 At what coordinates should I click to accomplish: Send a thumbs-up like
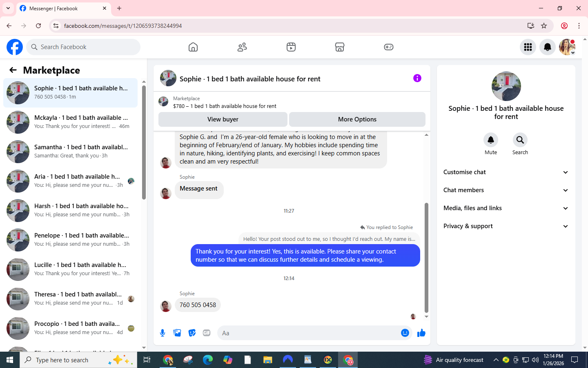coord(421,333)
